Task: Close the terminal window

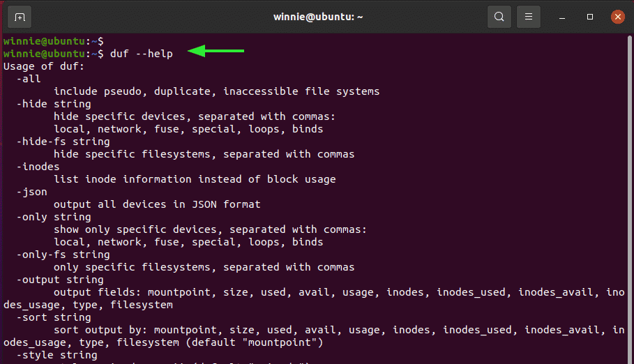Action: click(617, 17)
